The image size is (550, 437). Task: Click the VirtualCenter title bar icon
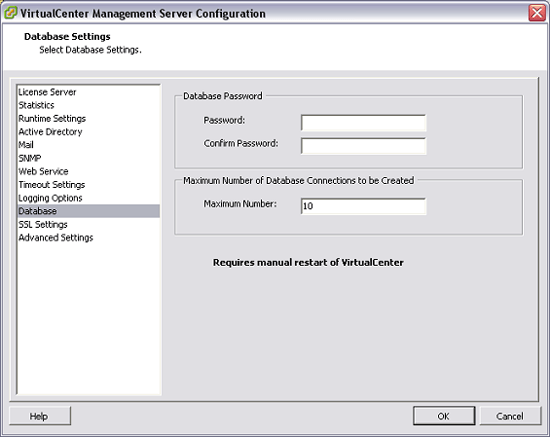11,13
